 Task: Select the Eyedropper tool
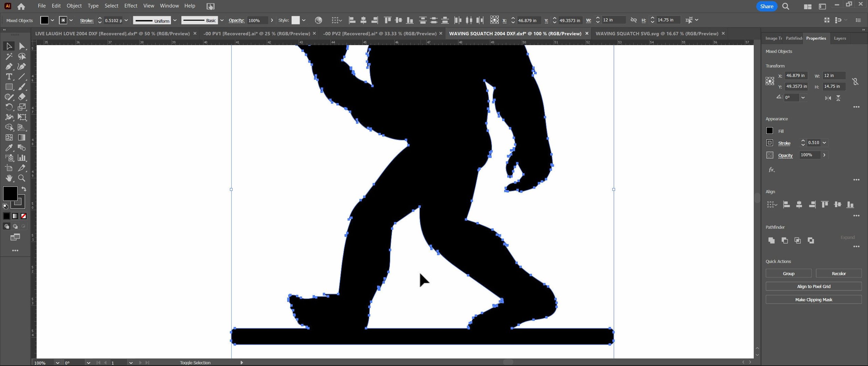click(x=9, y=147)
